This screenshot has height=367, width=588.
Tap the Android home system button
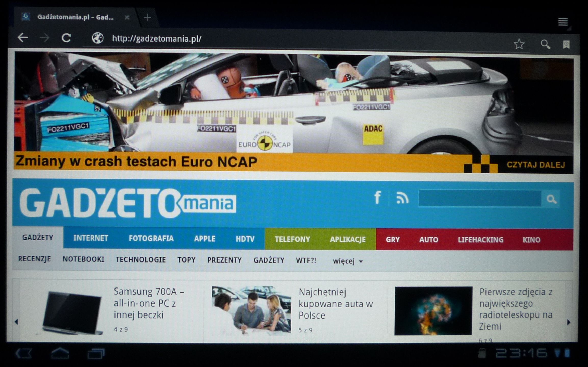coord(60,353)
